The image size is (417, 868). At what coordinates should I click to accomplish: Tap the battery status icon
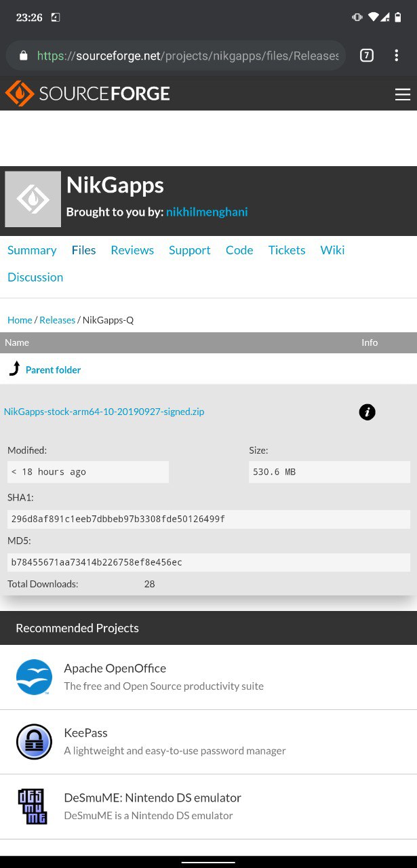(x=399, y=18)
